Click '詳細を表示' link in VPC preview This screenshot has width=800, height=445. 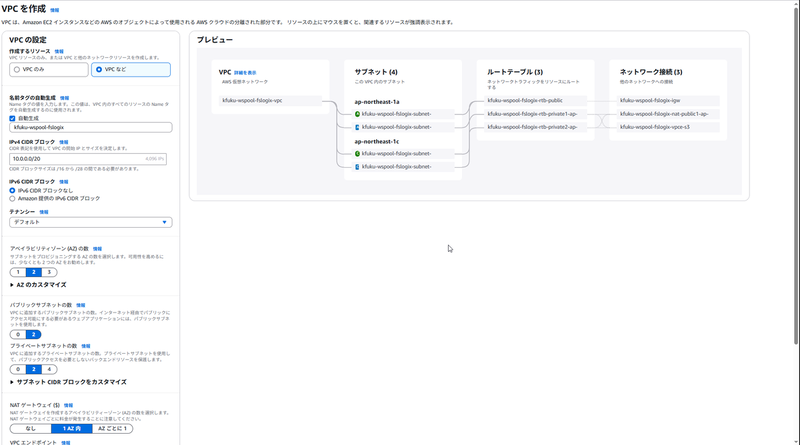[245, 73]
